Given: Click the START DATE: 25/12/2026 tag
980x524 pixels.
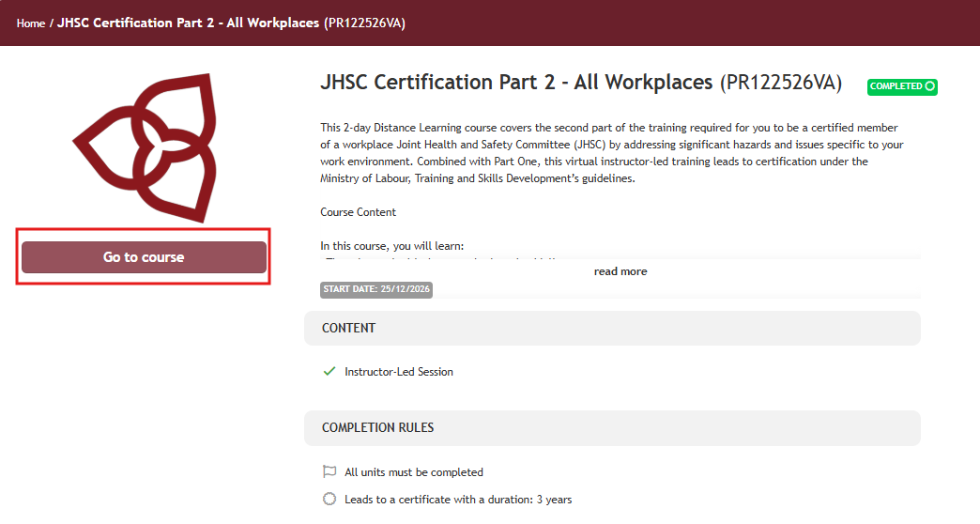Looking at the screenshot, I should (x=376, y=289).
